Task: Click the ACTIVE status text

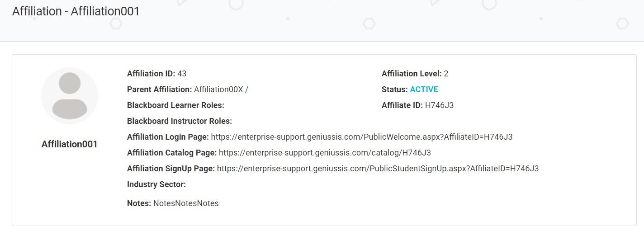Action: 424,89
